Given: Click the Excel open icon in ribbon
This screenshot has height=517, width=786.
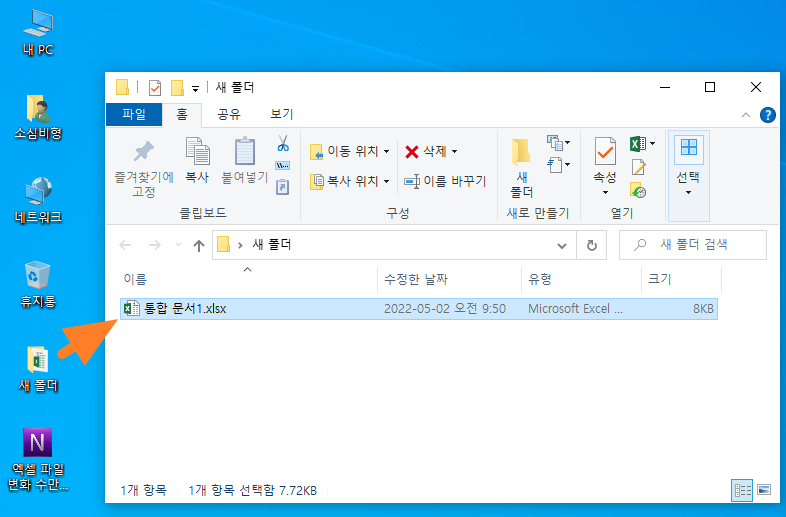Looking at the screenshot, I should click(x=638, y=144).
